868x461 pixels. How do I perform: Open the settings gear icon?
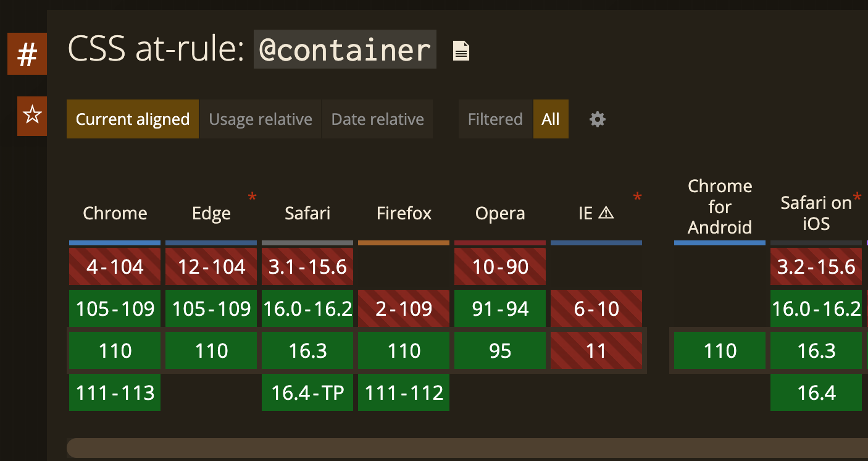click(x=597, y=119)
